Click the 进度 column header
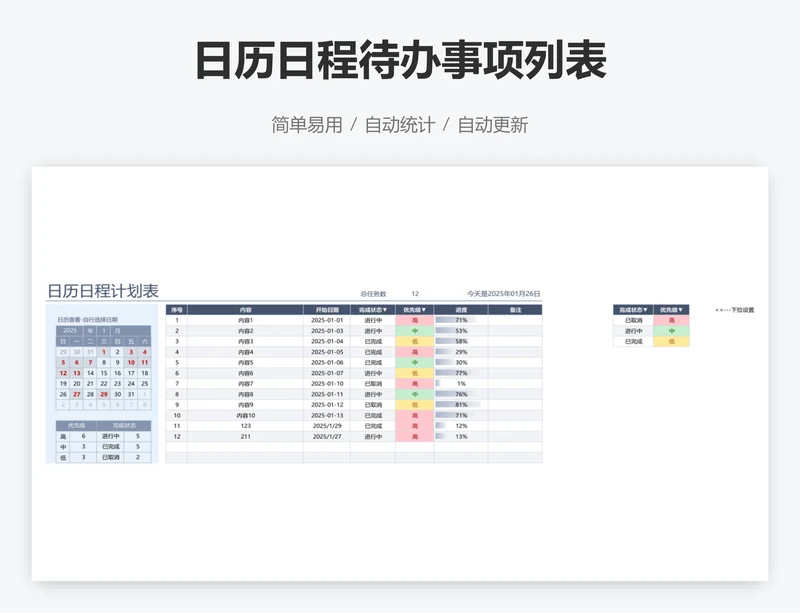 [x=460, y=310]
